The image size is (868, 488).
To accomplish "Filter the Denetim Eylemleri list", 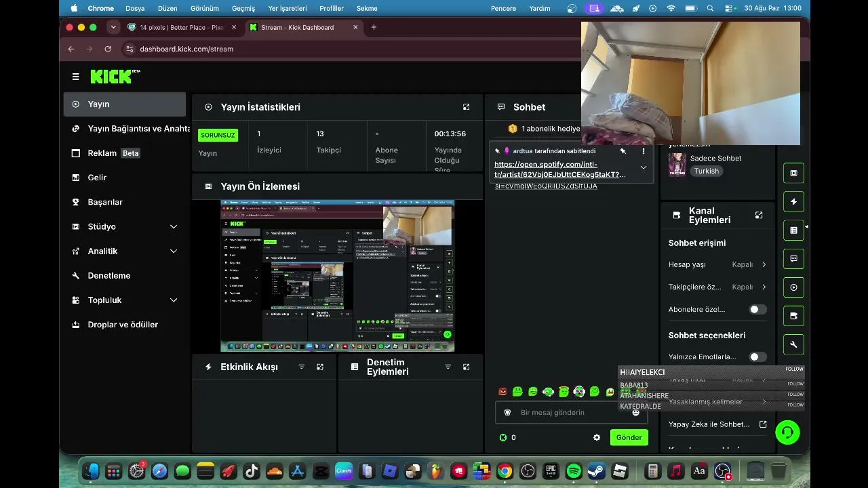I will [448, 367].
